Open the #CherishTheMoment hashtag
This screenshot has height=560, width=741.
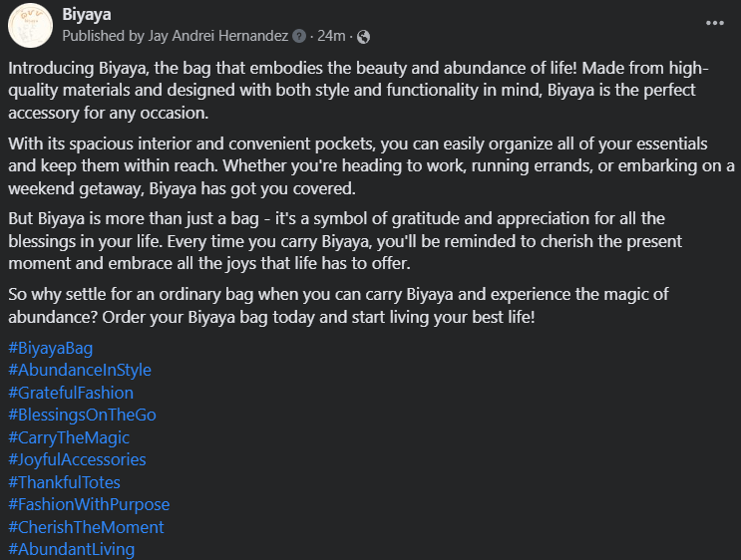(x=86, y=527)
